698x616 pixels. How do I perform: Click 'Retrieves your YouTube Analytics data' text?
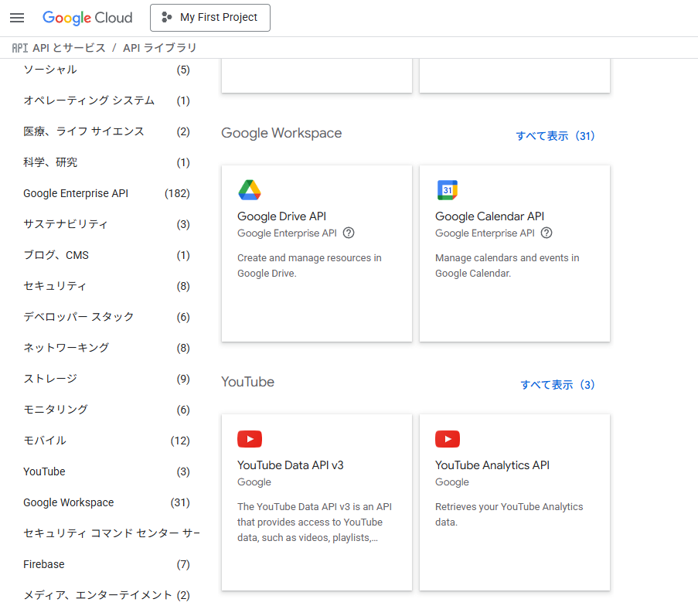[x=509, y=515]
